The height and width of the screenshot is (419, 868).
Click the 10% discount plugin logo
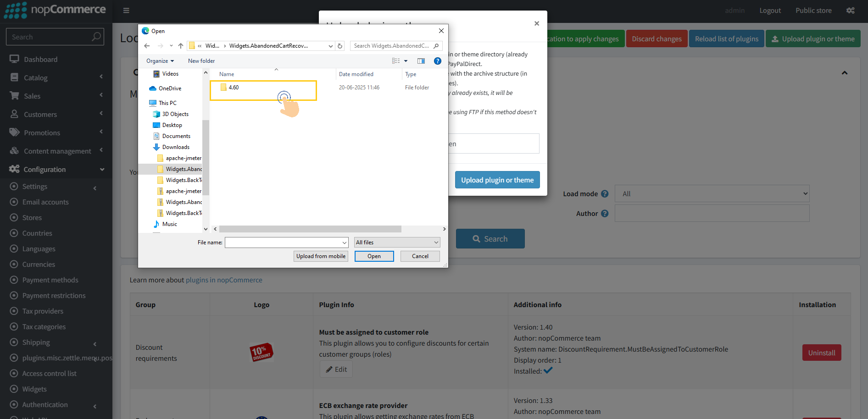point(262,352)
